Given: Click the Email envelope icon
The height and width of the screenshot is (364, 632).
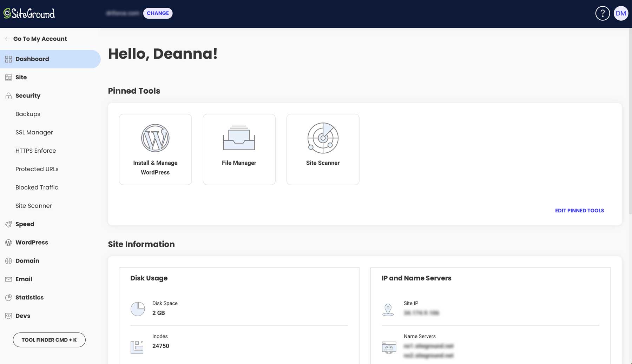Looking at the screenshot, I should [8, 279].
